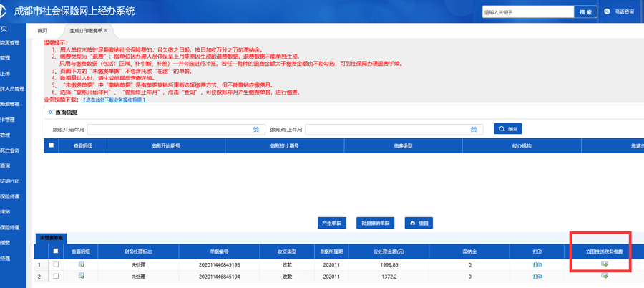Viewport: 644px width, 288px height.
Task: Select the 未缴费单据 tab
Action: point(51,238)
